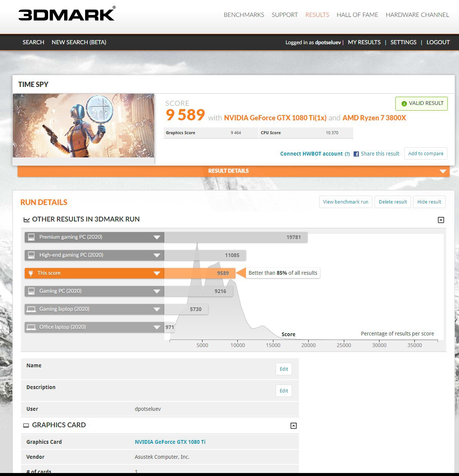Screen dimensions: 459x476
Task: Click Logout link
Action: pyautogui.click(x=438, y=42)
